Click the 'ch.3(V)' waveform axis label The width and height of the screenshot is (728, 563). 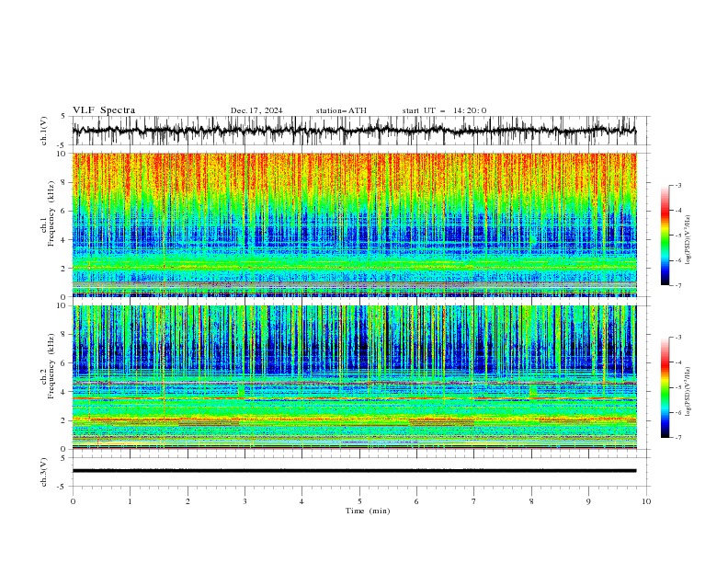coord(44,472)
